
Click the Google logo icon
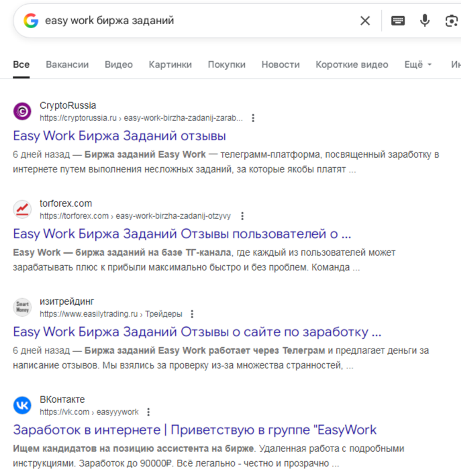click(x=31, y=21)
